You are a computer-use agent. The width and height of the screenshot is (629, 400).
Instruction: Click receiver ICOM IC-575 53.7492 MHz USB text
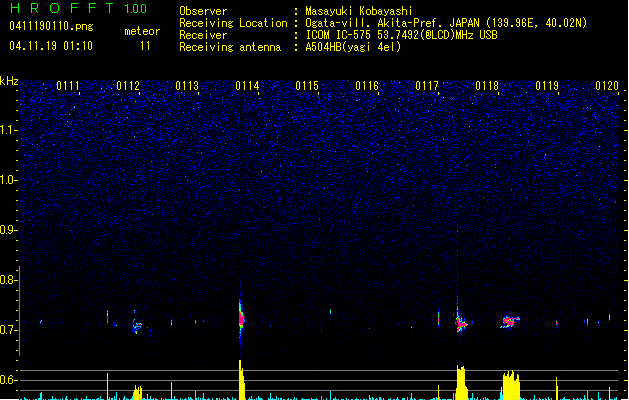click(401, 35)
